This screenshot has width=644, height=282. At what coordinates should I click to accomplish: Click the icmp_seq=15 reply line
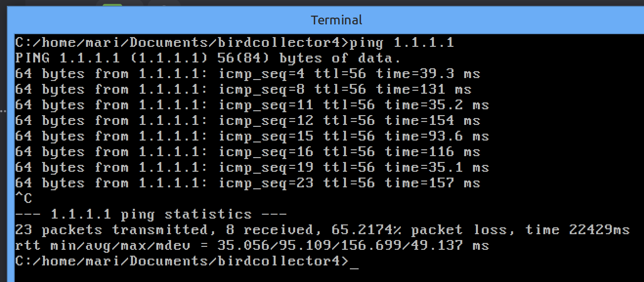coord(252,137)
